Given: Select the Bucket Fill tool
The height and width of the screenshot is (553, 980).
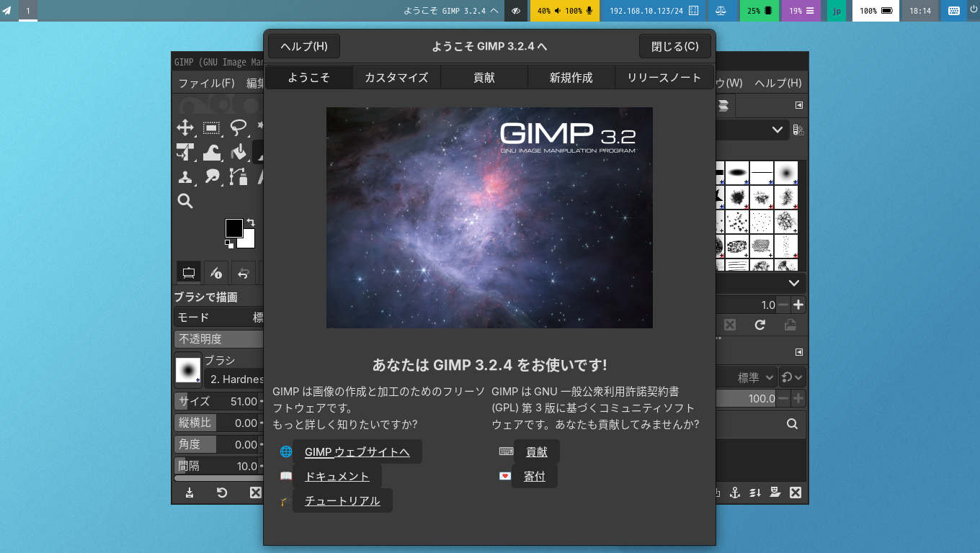Looking at the screenshot, I should (x=238, y=153).
